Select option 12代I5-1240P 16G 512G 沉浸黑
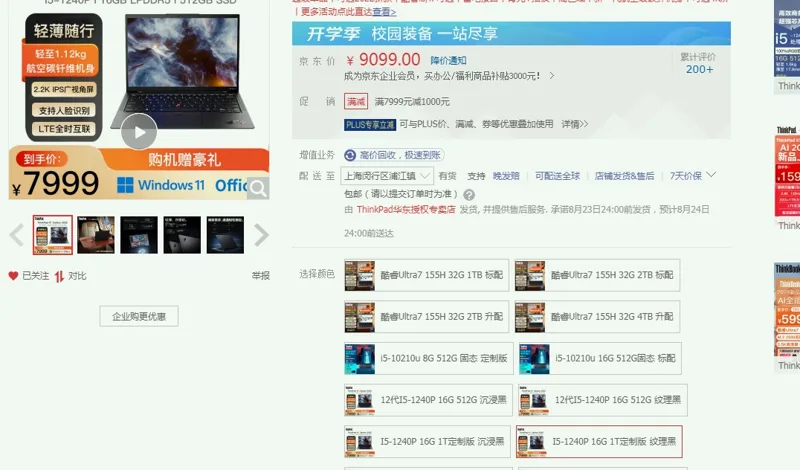This screenshot has height=470, width=800. click(x=428, y=400)
